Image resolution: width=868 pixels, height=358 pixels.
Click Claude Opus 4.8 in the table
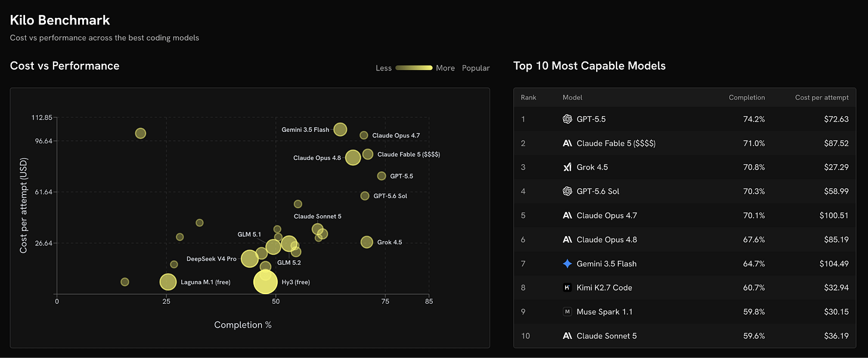pyautogui.click(x=607, y=239)
